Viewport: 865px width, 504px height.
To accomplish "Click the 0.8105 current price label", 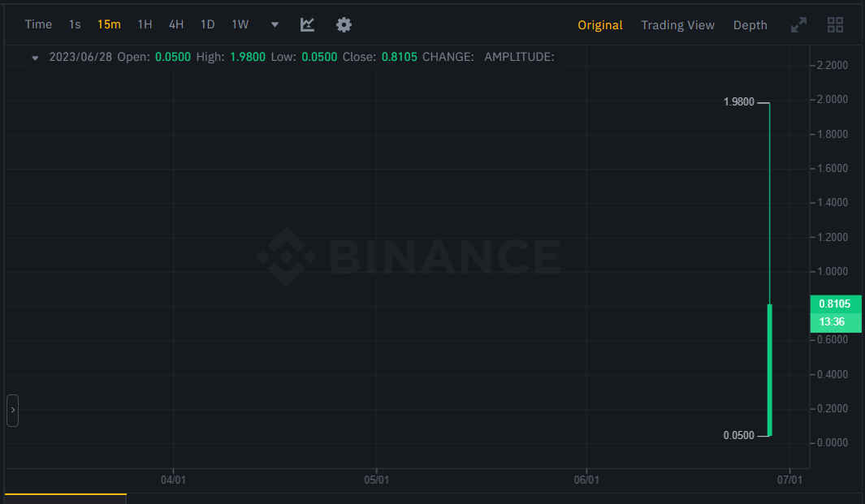I will pos(835,304).
